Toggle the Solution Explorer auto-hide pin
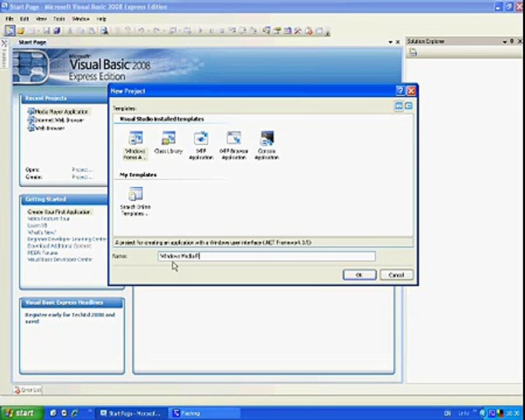This screenshot has width=525, height=420. pos(512,41)
